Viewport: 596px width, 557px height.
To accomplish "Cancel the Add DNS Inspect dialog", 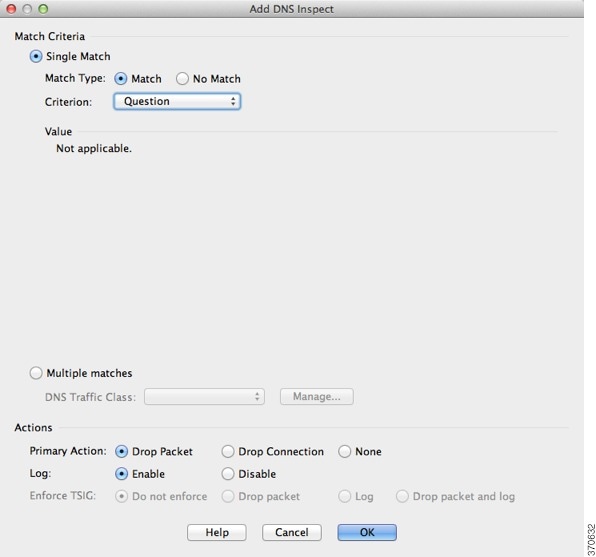I will coord(292,532).
